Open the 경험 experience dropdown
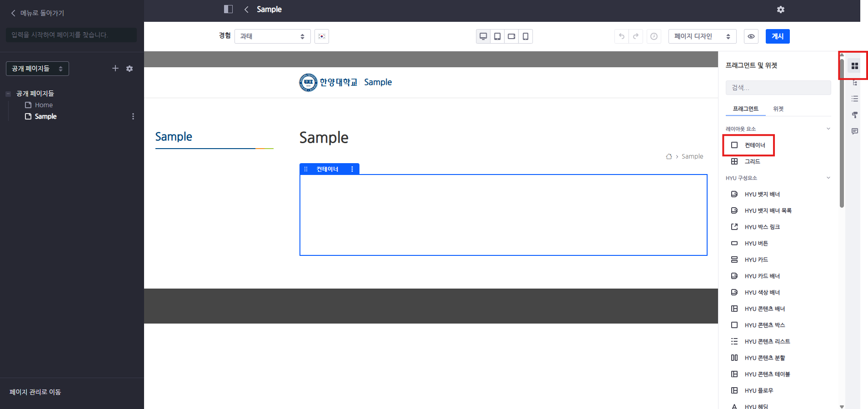Screen dimensions: 868x409 pos(272,36)
